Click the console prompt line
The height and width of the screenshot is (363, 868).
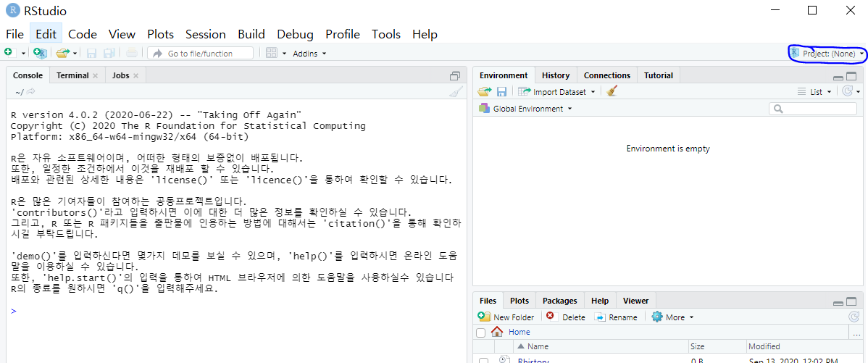(236, 311)
